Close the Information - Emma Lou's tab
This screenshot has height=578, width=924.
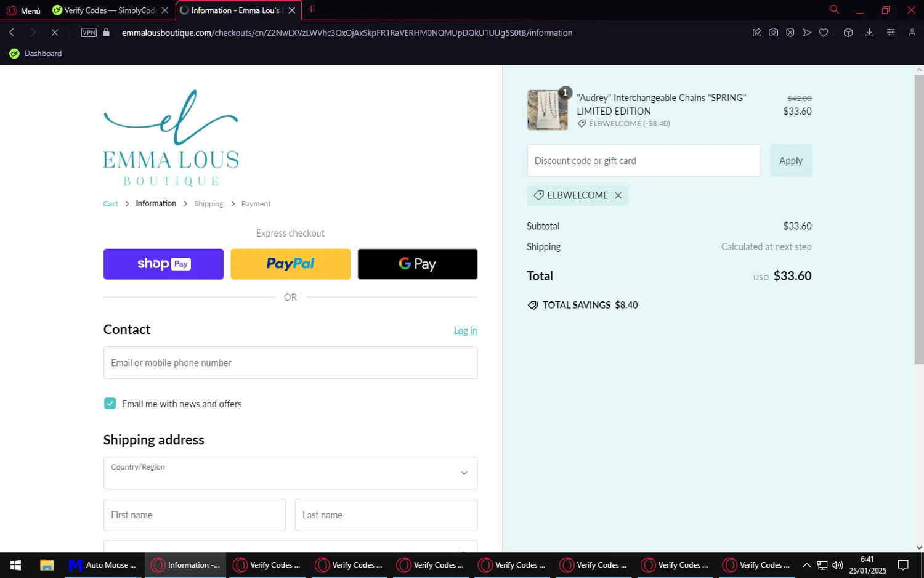292,10
